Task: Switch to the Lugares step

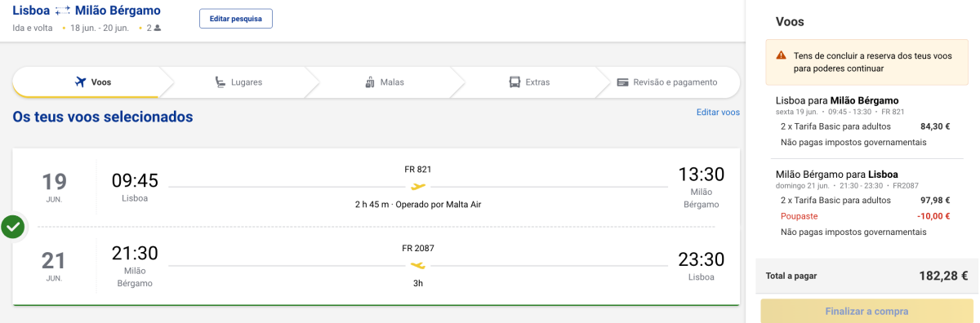Action: 238,82
